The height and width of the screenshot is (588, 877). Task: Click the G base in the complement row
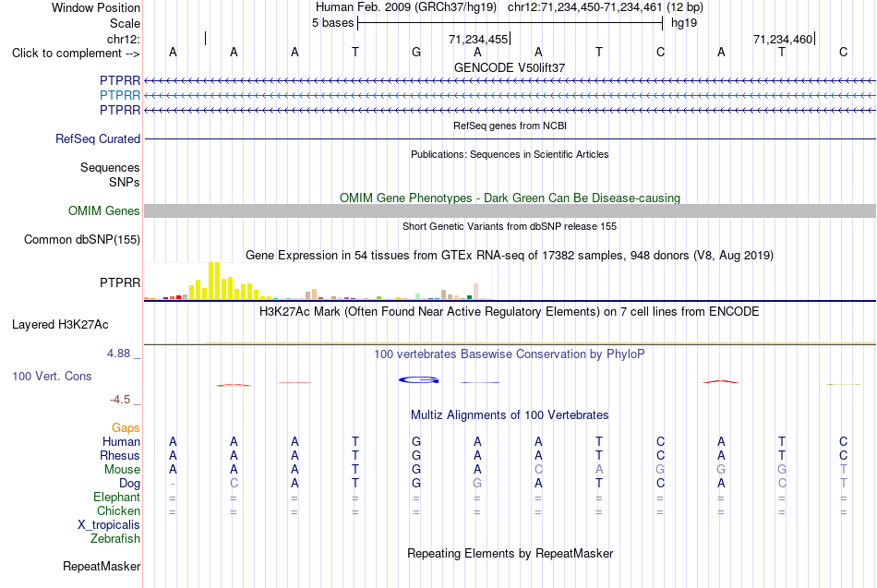click(416, 52)
